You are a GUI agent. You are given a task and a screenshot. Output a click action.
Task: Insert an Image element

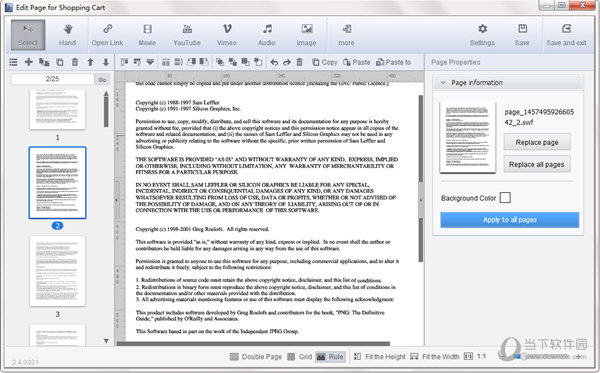tap(306, 35)
